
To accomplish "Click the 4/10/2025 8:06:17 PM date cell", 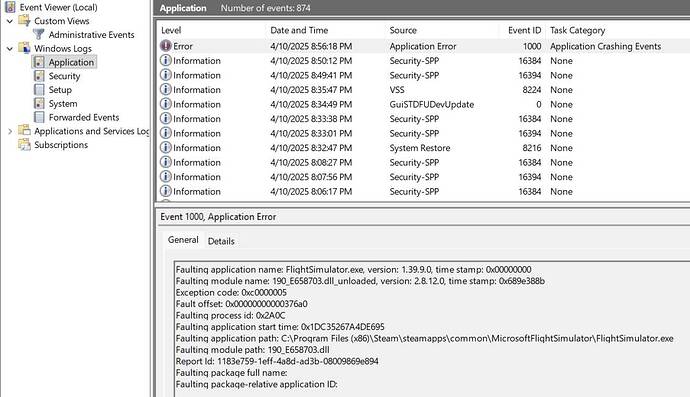I will click(x=311, y=191).
